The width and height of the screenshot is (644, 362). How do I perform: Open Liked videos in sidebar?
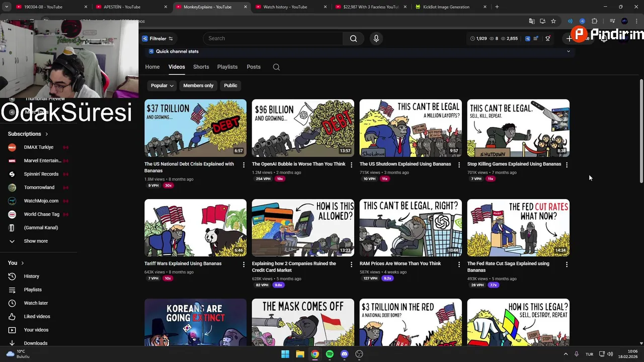(x=37, y=317)
